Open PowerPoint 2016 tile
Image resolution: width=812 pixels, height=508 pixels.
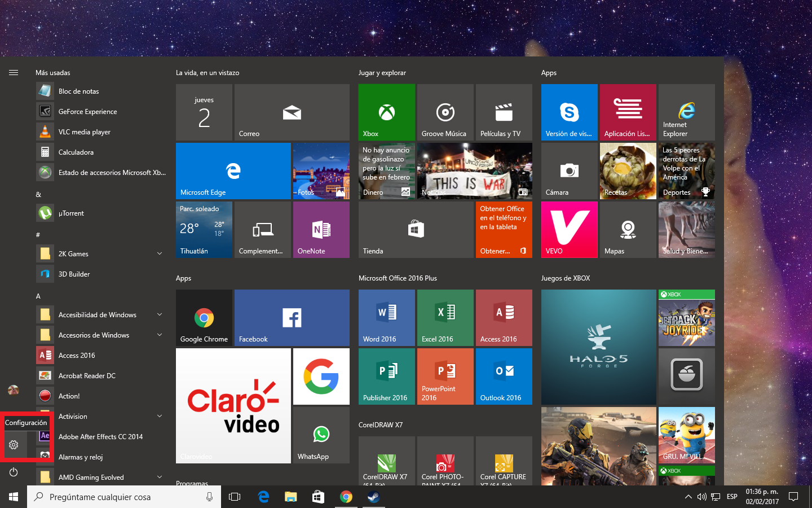[445, 376]
